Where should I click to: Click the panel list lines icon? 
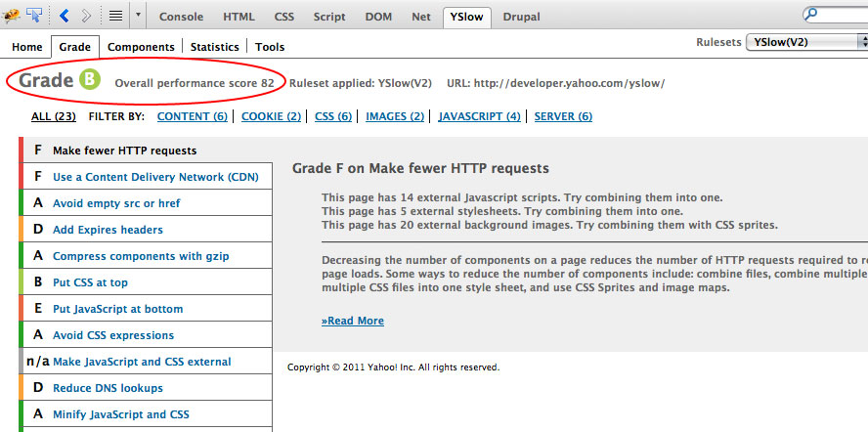[115, 16]
